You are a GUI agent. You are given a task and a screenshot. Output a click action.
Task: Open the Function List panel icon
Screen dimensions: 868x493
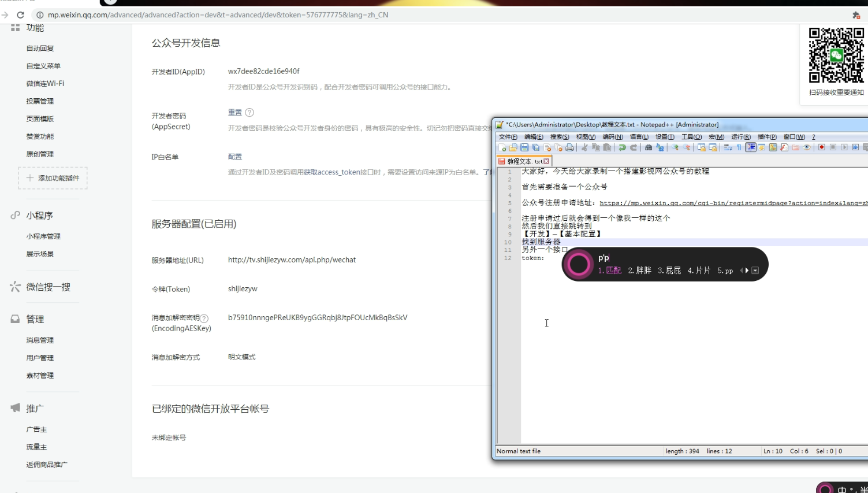click(x=784, y=147)
